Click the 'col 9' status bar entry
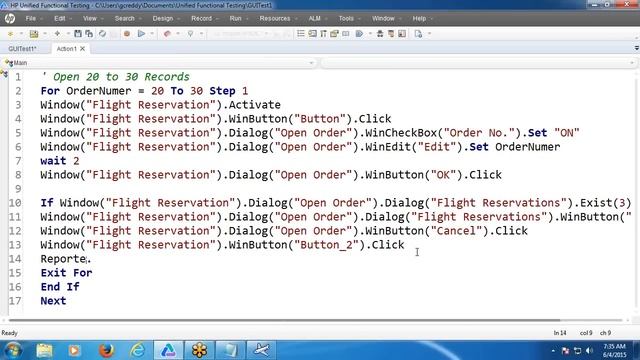 pos(586,333)
